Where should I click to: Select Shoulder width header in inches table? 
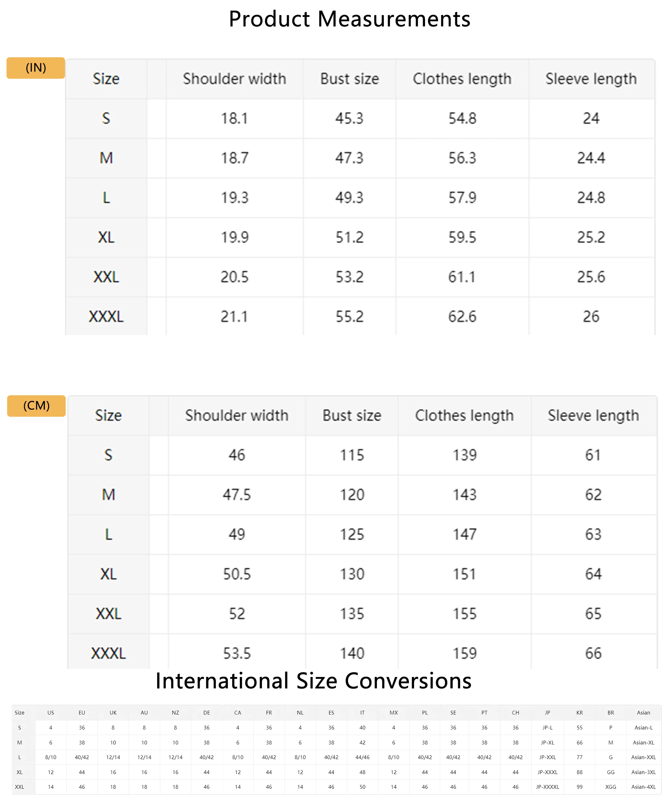point(234,79)
